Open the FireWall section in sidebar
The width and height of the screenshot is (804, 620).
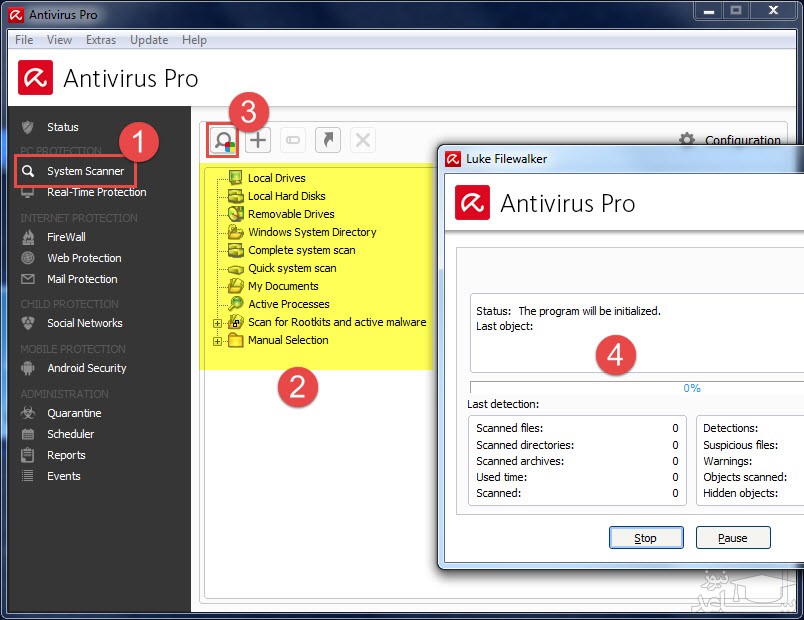pos(66,237)
